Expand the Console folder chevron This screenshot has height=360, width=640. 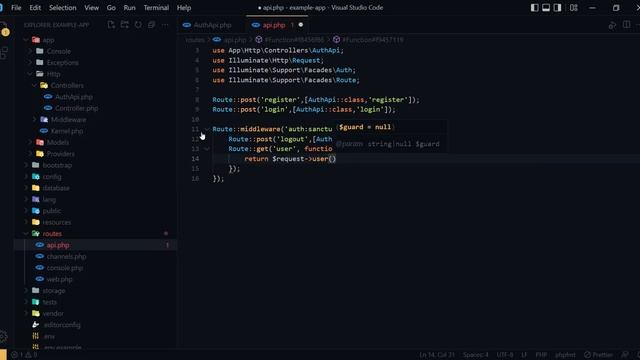tap(30, 51)
